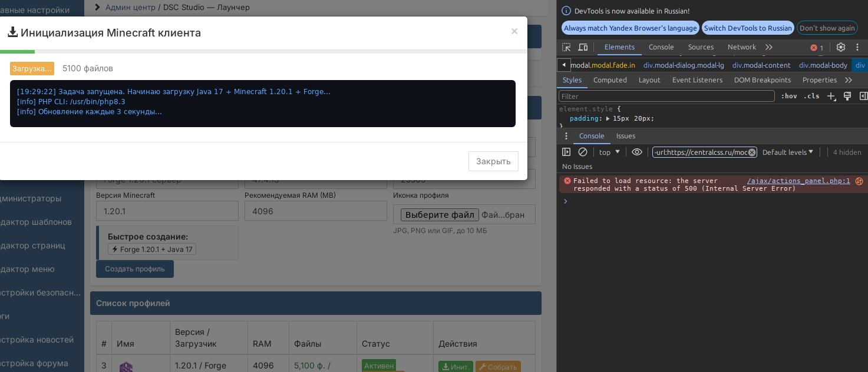
Task: Focus the Версия Minecraft field with 1.20.1
Action: (167, 211)
